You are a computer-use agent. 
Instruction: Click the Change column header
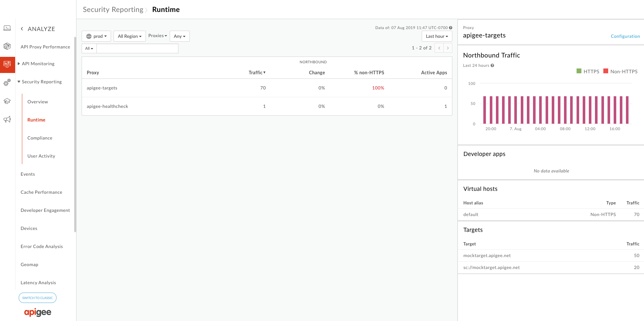(x=317, y=73)
